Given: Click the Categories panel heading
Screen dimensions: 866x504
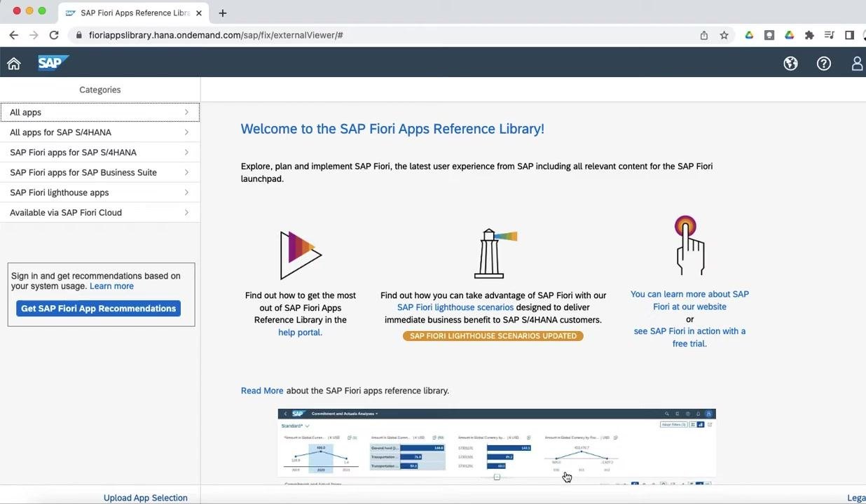Looking at the screenshot, I should (100, 90).
